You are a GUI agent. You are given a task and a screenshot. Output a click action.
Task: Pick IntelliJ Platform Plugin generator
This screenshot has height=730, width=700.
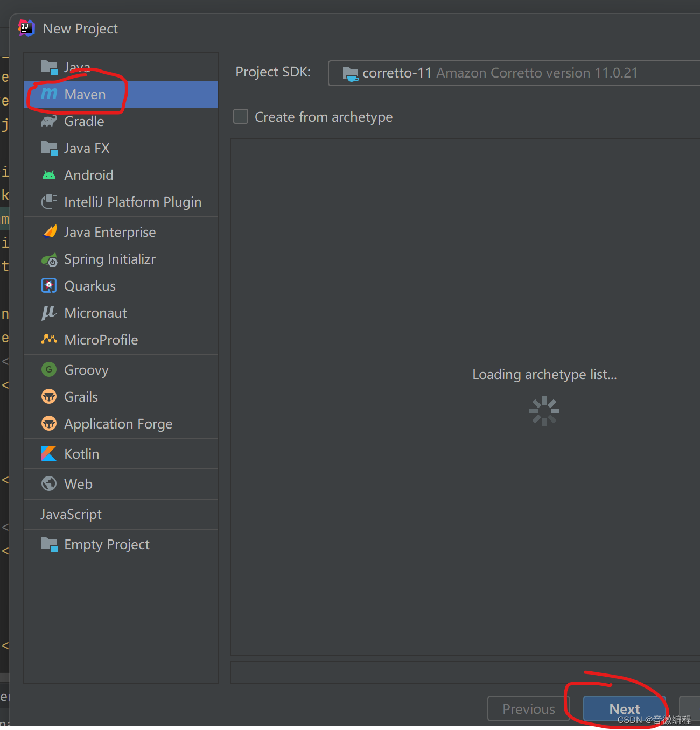click(121, 202)
